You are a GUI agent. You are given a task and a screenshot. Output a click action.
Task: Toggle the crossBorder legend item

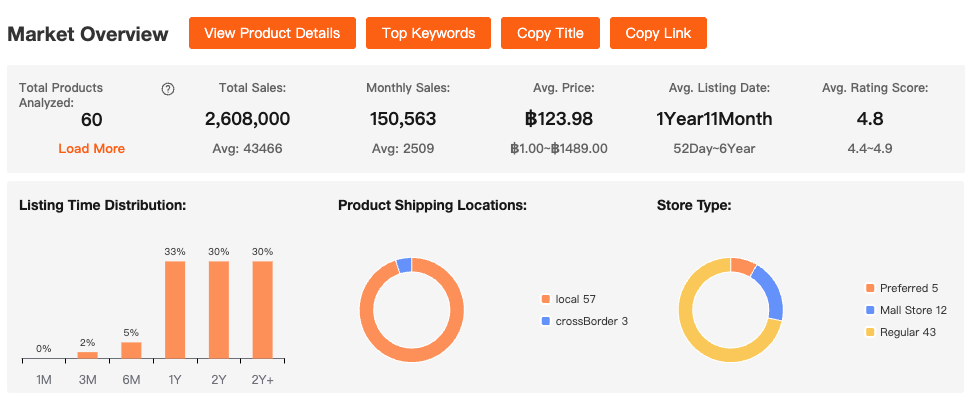pos(584,321)
